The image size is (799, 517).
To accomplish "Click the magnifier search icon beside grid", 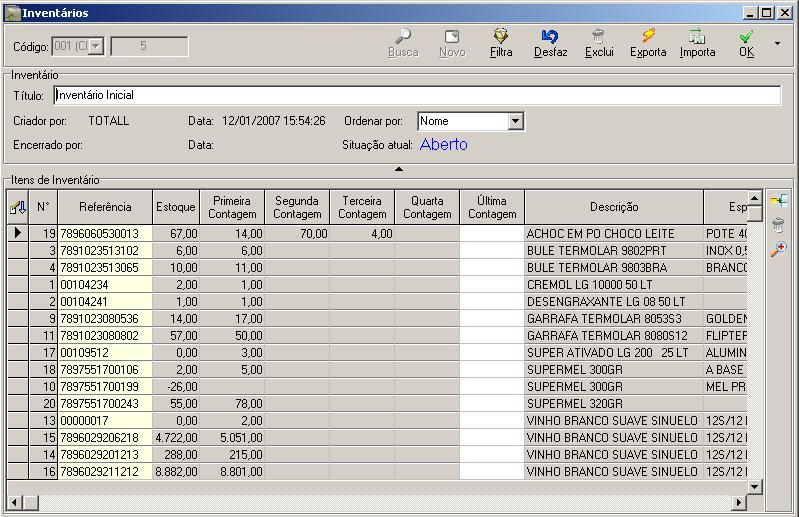I will tap(778, 249).
